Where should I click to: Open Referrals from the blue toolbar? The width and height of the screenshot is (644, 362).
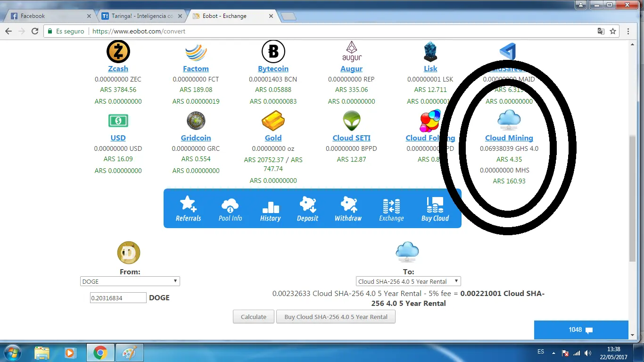tap(188, 209)
